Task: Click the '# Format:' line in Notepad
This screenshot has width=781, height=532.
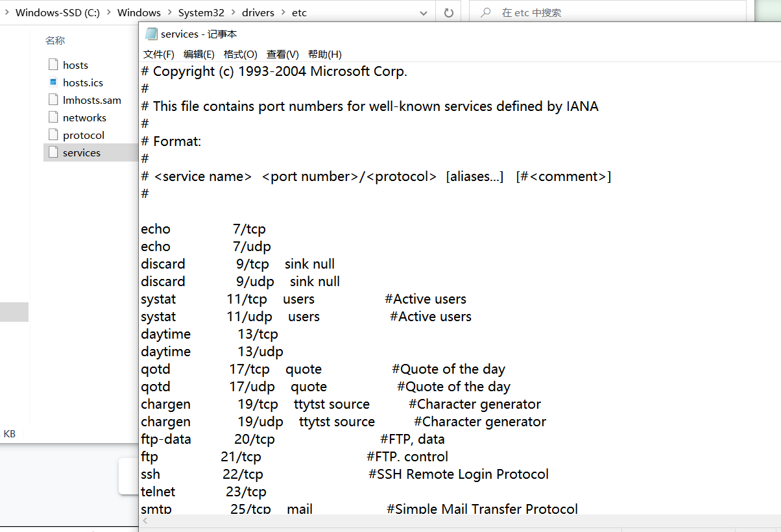Action: [171, 141]
